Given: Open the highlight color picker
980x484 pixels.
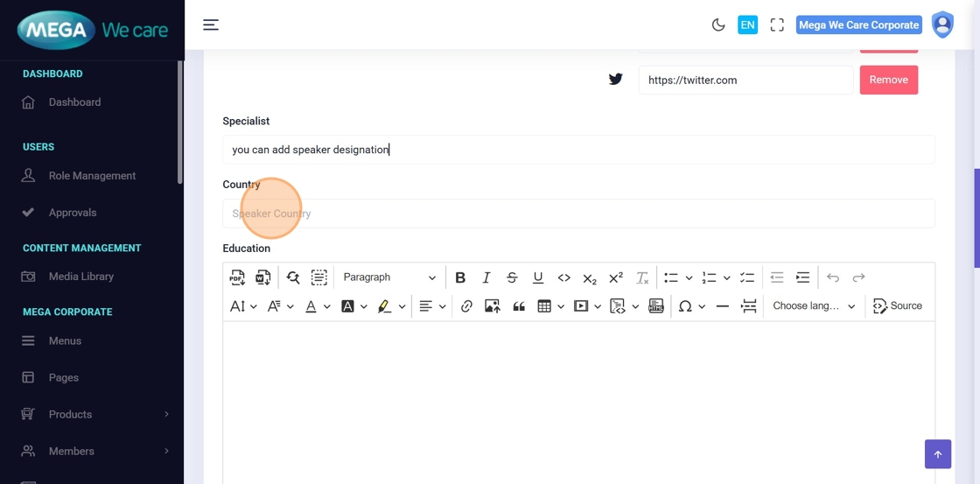Looking at the screenshot, I should coord(384,306).
